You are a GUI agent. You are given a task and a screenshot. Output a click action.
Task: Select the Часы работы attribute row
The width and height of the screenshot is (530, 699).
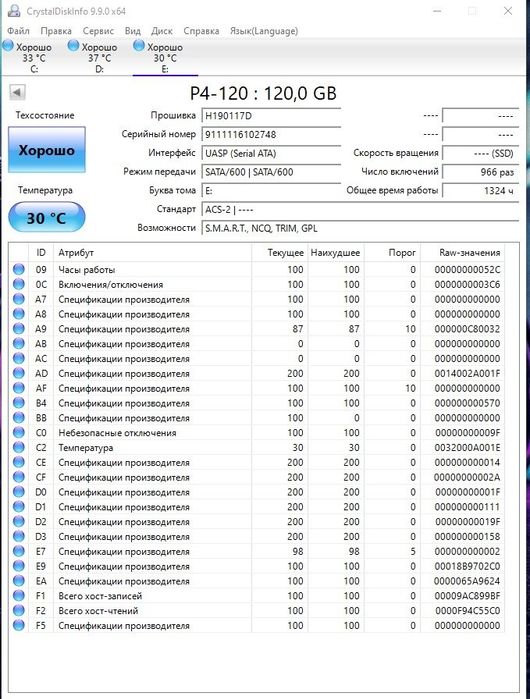pyautogui.click(x=258, y=269)
